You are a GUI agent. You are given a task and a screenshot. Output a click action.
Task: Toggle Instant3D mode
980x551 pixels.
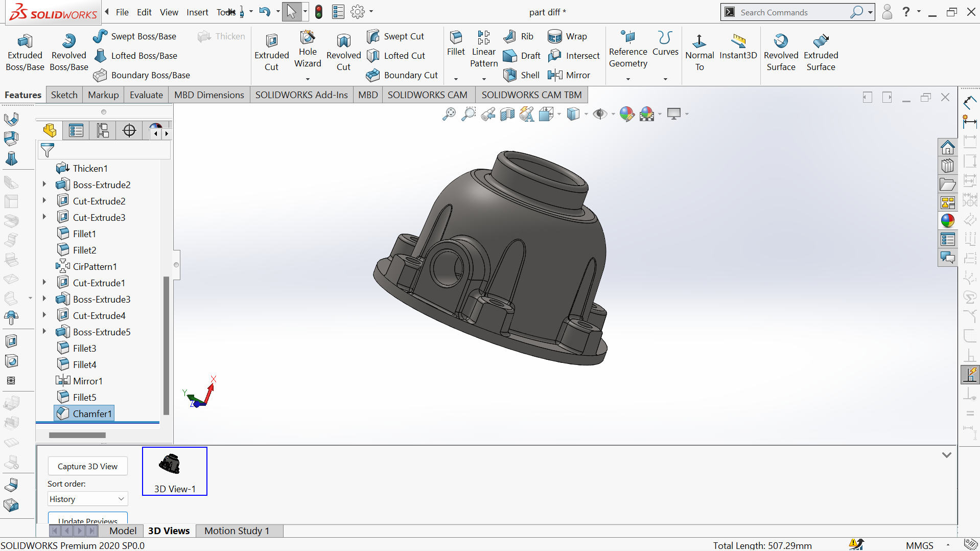tap(738, 47)
